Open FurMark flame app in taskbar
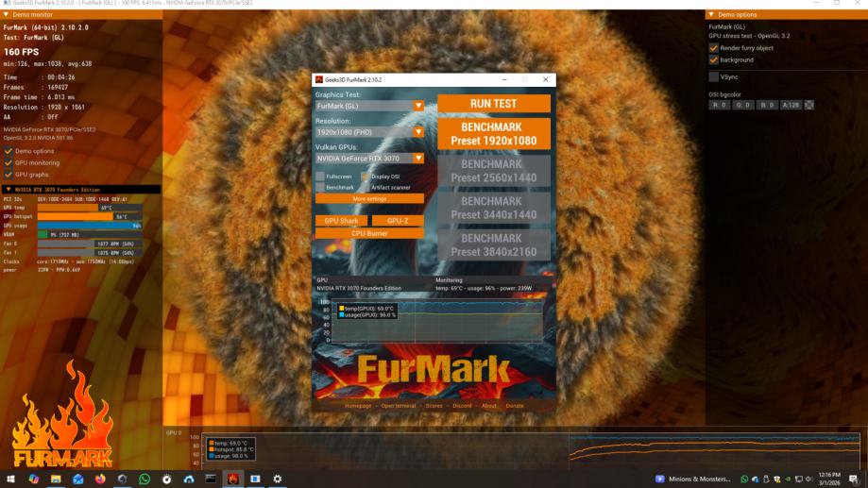The width and height of the screenshot is (868, 488). pyautogui.click(x=233, y=480)
